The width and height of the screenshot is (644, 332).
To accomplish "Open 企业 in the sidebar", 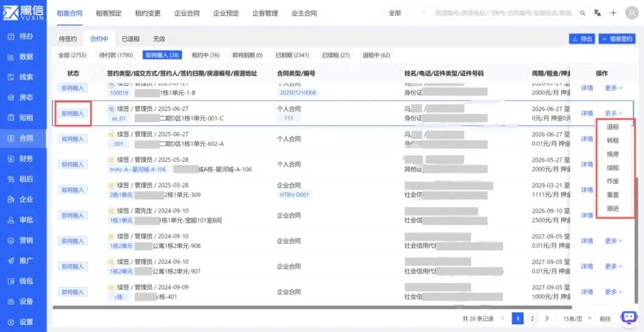I will coord(20,199).
